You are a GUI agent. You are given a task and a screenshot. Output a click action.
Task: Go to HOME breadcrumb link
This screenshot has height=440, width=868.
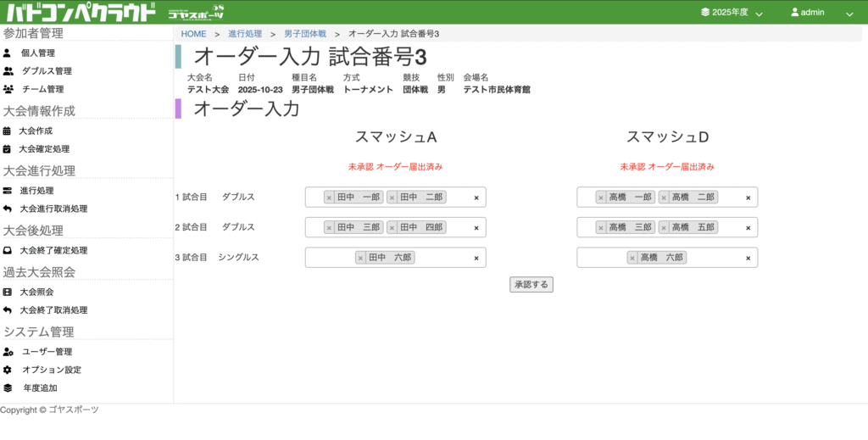click(193, 34)
